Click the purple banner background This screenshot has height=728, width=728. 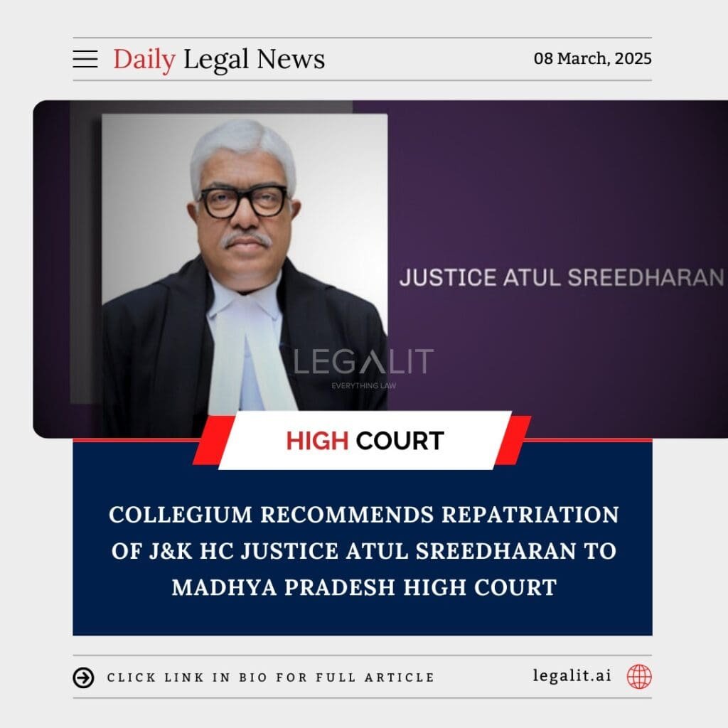click(557, 186)
